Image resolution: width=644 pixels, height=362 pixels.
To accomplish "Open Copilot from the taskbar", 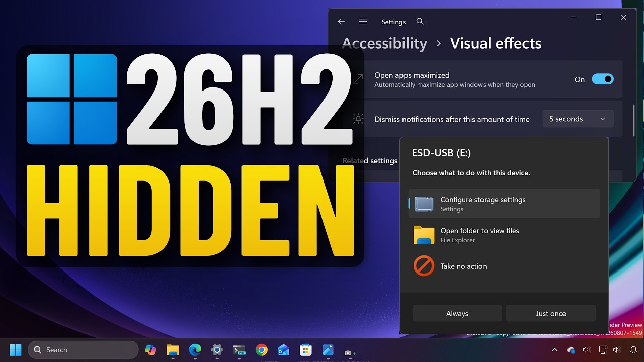I will tap(150, 350).
